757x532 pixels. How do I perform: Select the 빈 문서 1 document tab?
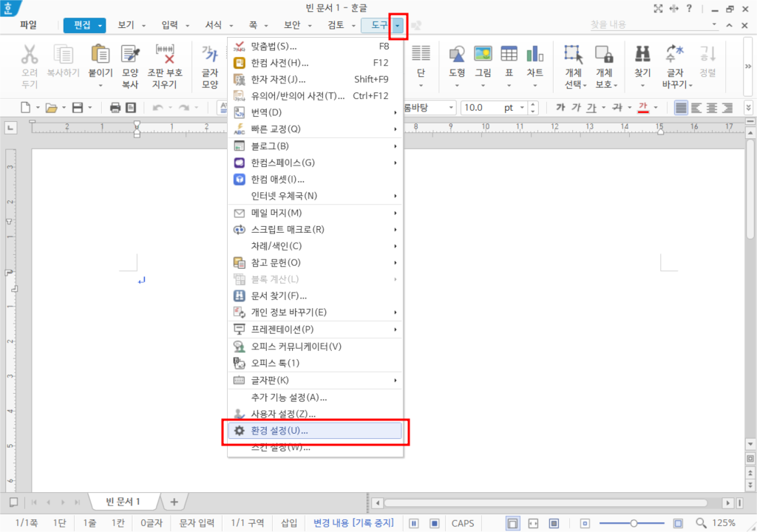tap(123, 502)
